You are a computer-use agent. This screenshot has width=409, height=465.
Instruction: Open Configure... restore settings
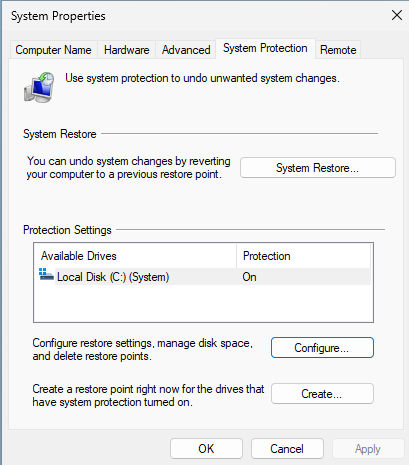pyautogui.click(x=322, y=348)
